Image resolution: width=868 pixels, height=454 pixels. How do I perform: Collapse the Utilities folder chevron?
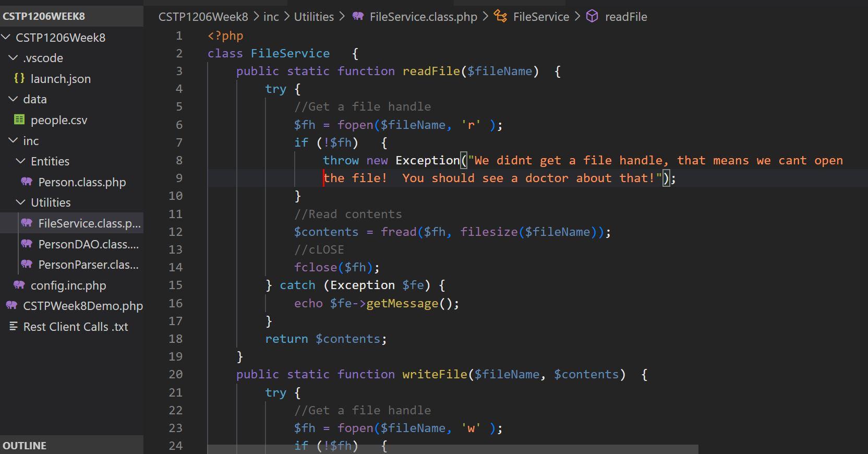tap(21, 202)
